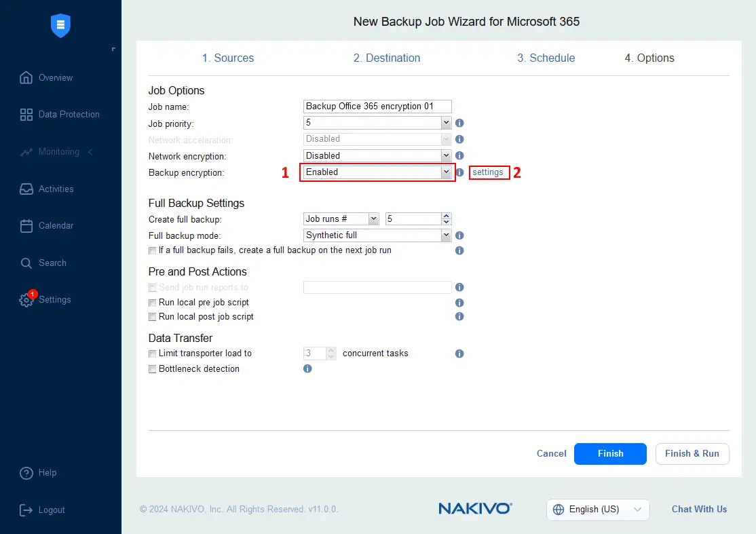Open the English (US) language selector
The width and height of the screenshot is (756, 534).
(x=598, y=510)
